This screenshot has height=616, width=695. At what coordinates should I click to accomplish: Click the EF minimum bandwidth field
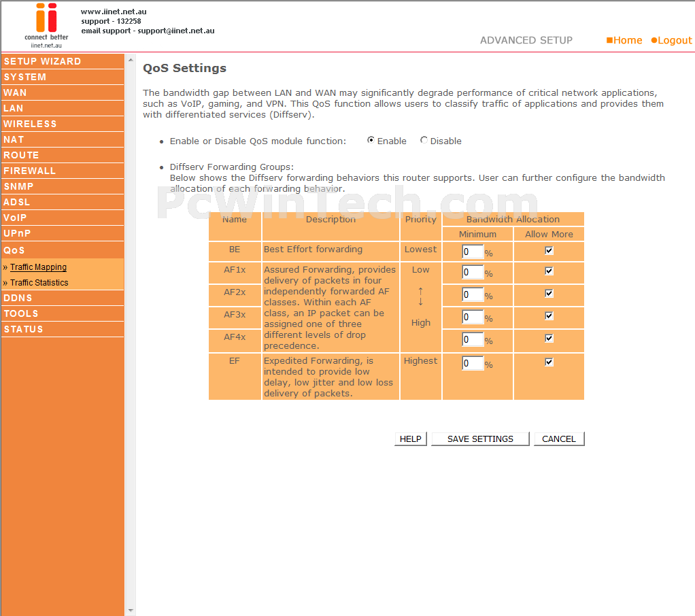pyautogui.click(x=472, y=363)
